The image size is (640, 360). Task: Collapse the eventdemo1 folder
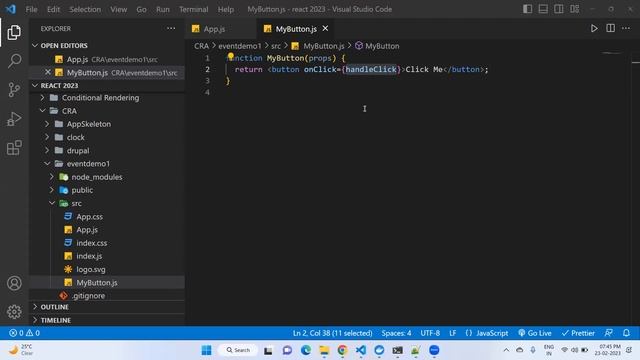pos(106,163)
